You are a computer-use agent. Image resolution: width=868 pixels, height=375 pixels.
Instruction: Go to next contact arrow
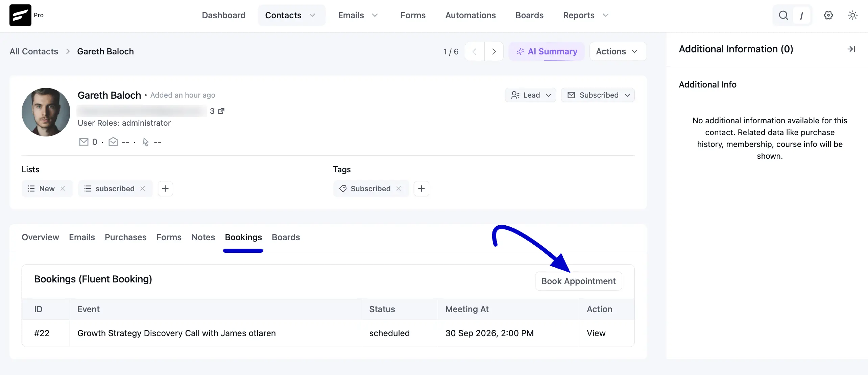494,51
